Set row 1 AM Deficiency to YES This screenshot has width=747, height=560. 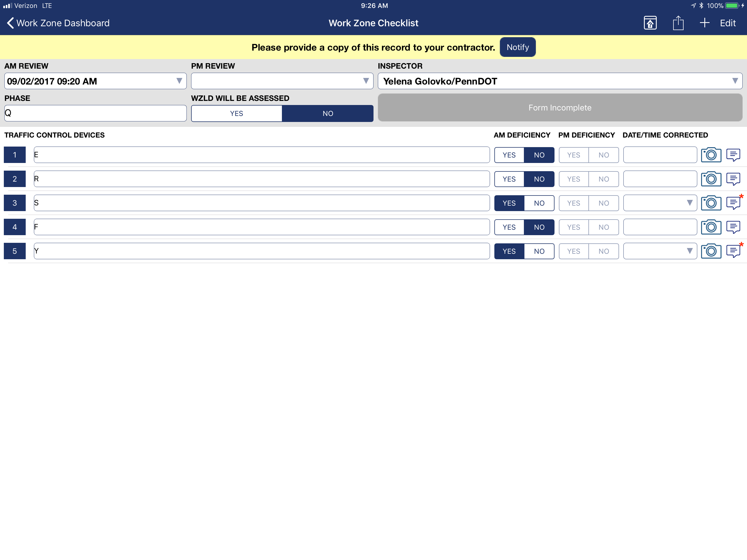[x=509, y=155]
